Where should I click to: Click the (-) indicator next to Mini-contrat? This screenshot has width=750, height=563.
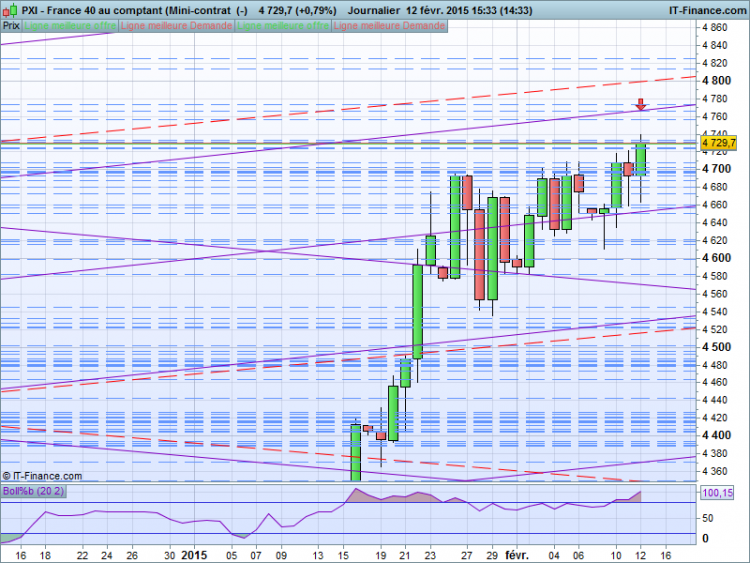pos(242,10)
